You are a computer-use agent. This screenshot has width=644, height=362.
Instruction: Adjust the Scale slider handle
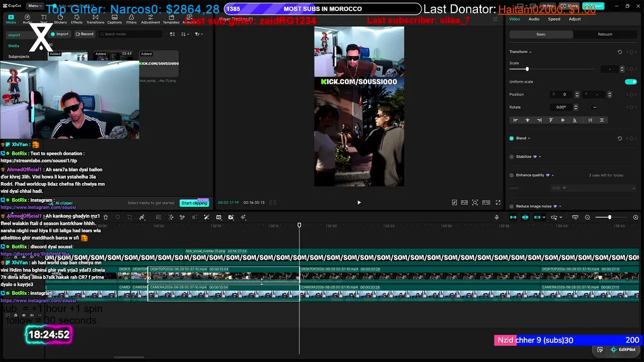point(527,69)
